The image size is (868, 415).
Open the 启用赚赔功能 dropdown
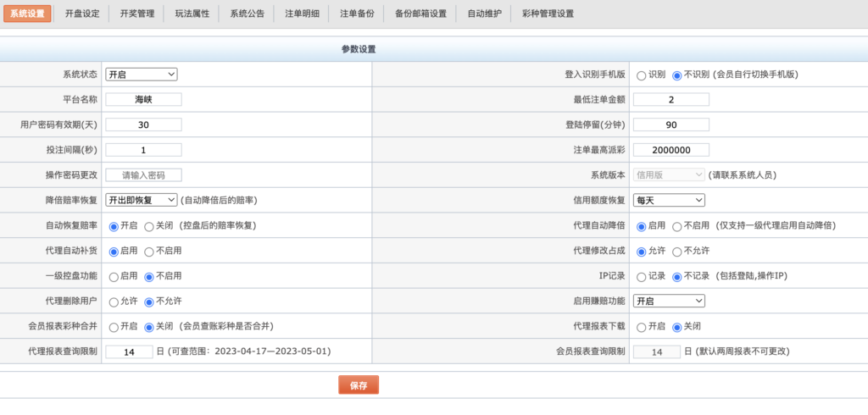click(x=670, y=301)
